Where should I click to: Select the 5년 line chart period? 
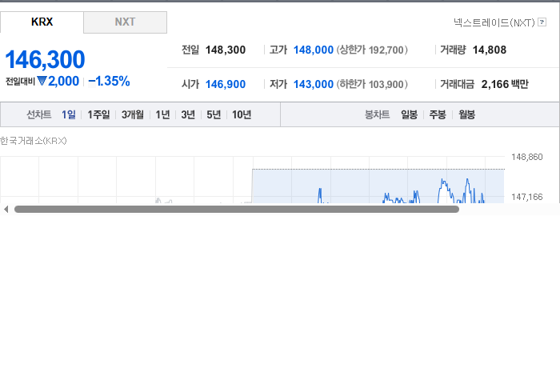pyautogui.click(x=214, y=114)
